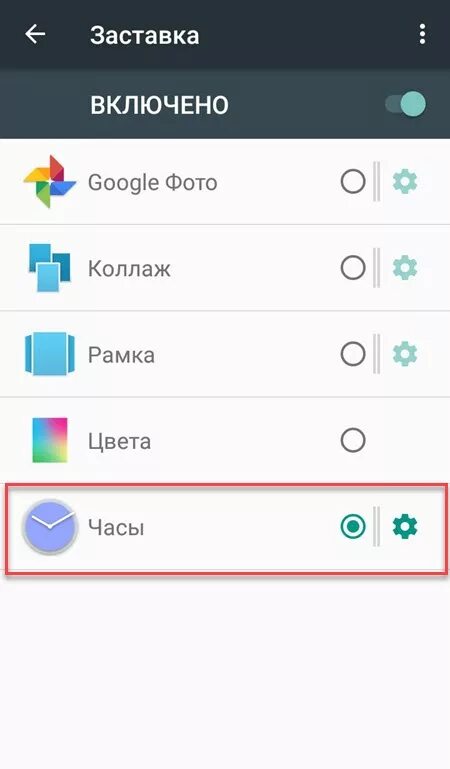Tap the Заставка header title
450x769 pixels.
coord(145,35)
